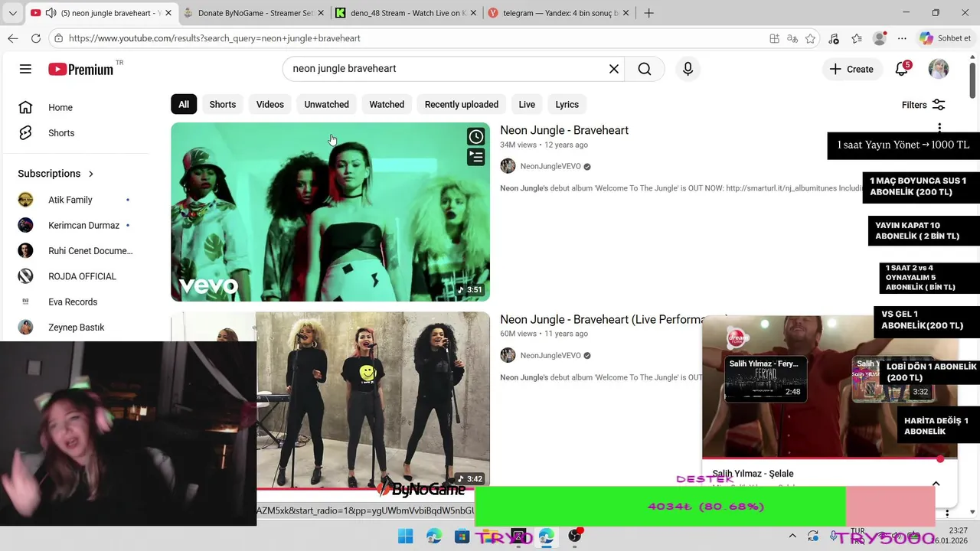Open the split screen apps icon
980x551 pixels.
(x=775, y=38)
